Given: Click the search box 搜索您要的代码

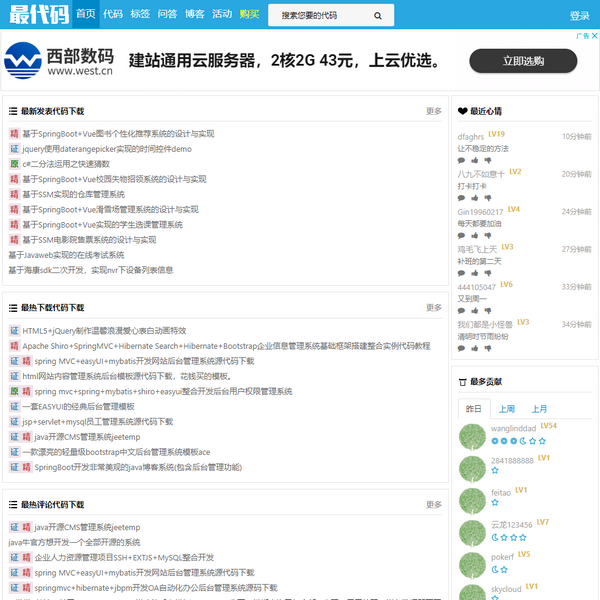Looking at the screenshot, I should click(323, 16).
